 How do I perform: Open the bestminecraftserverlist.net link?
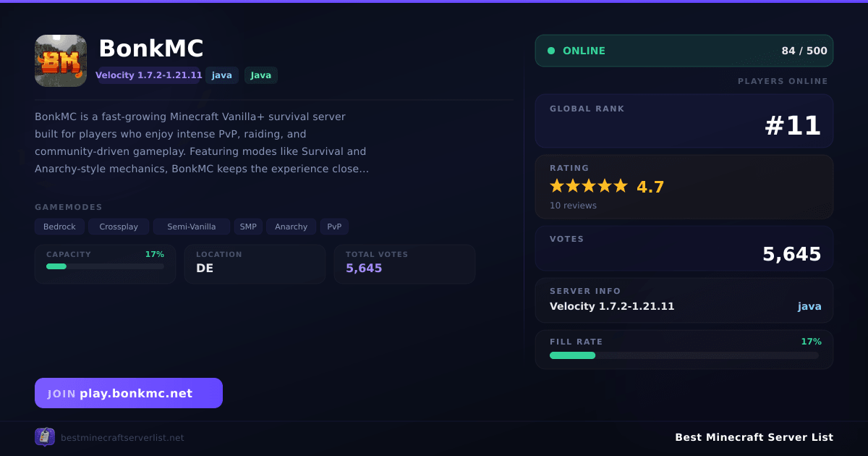[x=122, y=438]
